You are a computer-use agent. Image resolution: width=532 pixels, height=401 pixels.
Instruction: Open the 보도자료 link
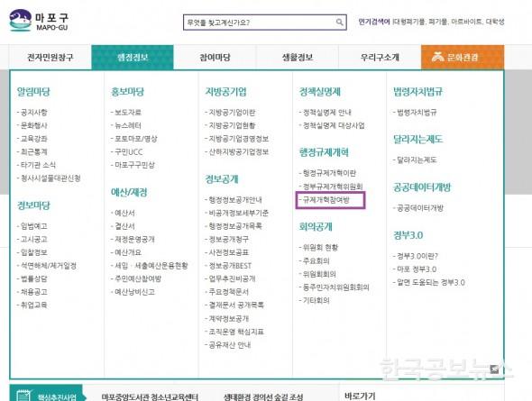click(x=127, y=113)
